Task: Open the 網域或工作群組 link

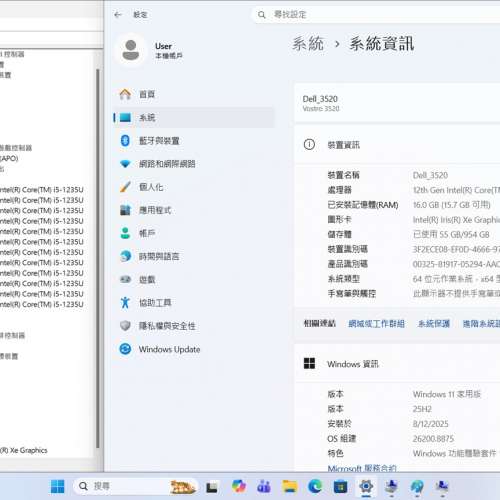Action: (376, 324)
